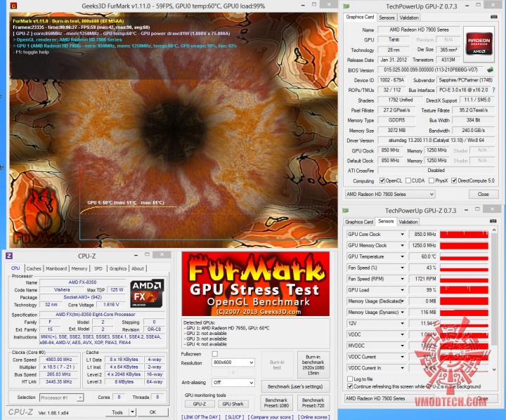This screenshot has height=420, width=506.
Task: Click the Radeon Graphics logo in GPU-Z
Action: pyautogui.click(x=479, y=44)
